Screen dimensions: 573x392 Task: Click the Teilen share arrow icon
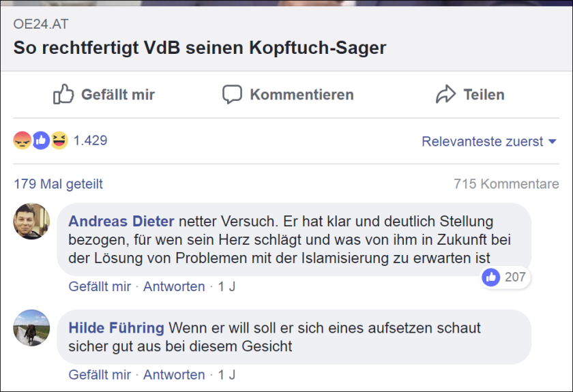point(445,94)
